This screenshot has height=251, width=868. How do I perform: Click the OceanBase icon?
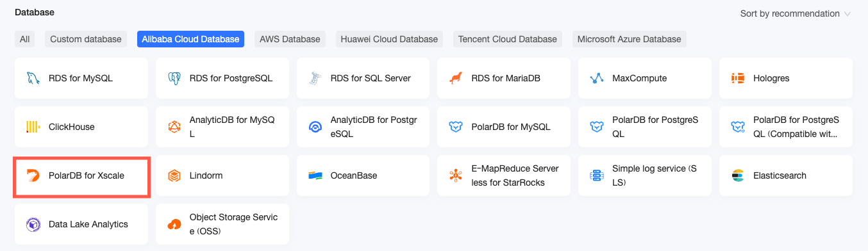tap(315, 175)
